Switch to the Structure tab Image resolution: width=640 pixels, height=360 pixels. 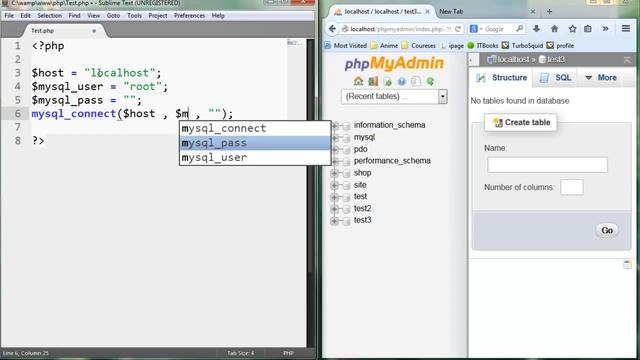pos(502,78)
